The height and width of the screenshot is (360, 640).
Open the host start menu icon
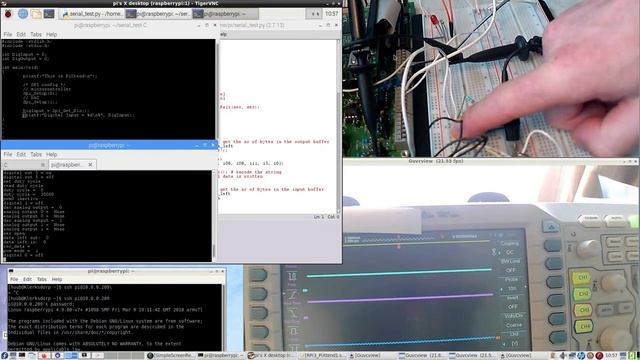click(x=4, y=356)
